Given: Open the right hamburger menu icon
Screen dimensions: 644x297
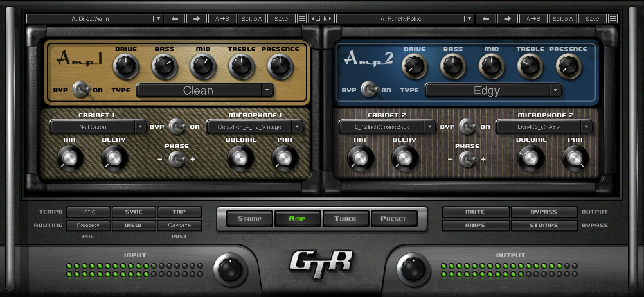Looking at the screenshot, I should (613, 19).
